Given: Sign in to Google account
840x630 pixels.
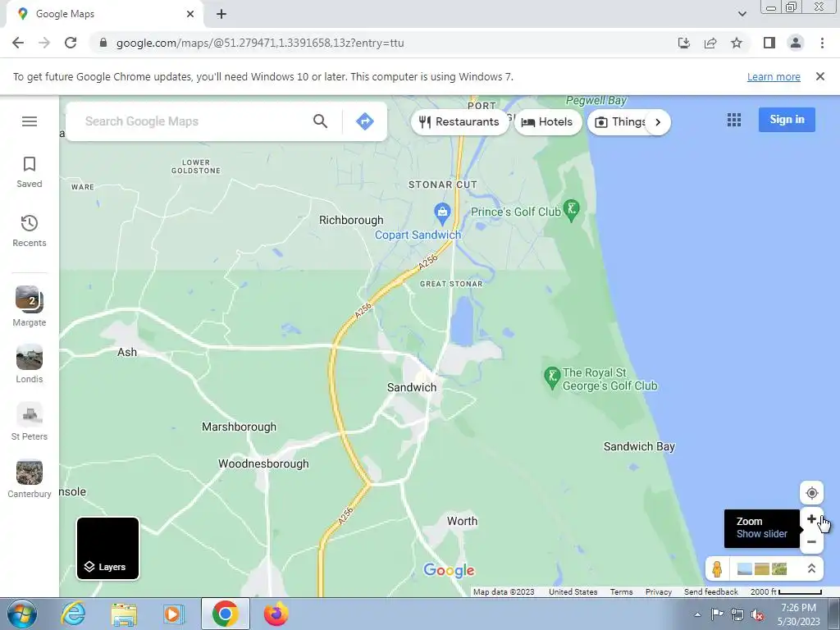Looking at the screenshot, I should [x=787, y=120].
